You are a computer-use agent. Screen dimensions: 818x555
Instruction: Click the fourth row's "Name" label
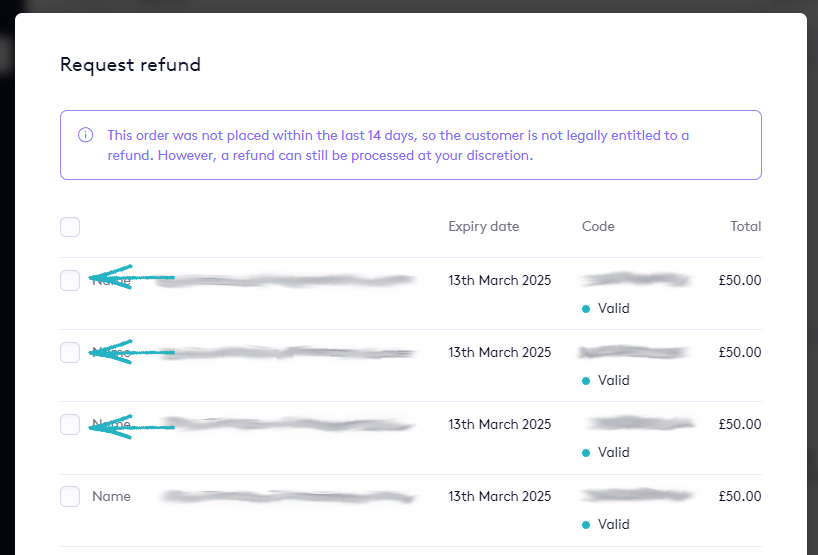(x=111, y=496)
